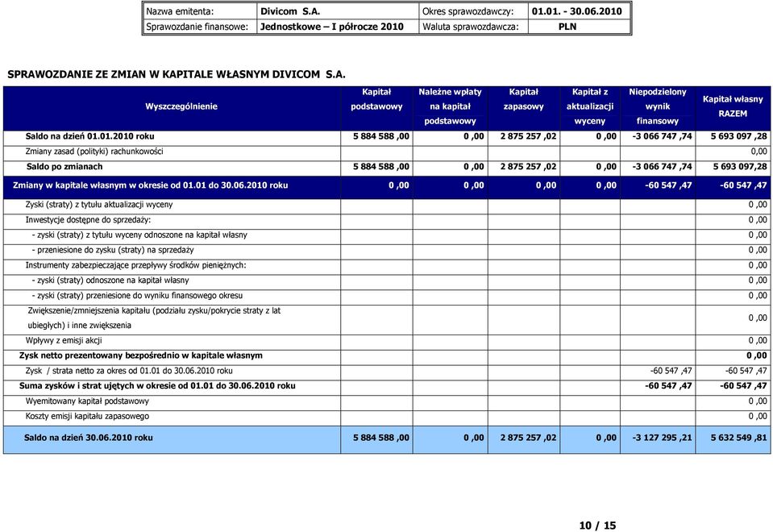
Task: Click '- przeniesione do zysku (straty) na sprzedaży' row
Action: click(113, 250)
